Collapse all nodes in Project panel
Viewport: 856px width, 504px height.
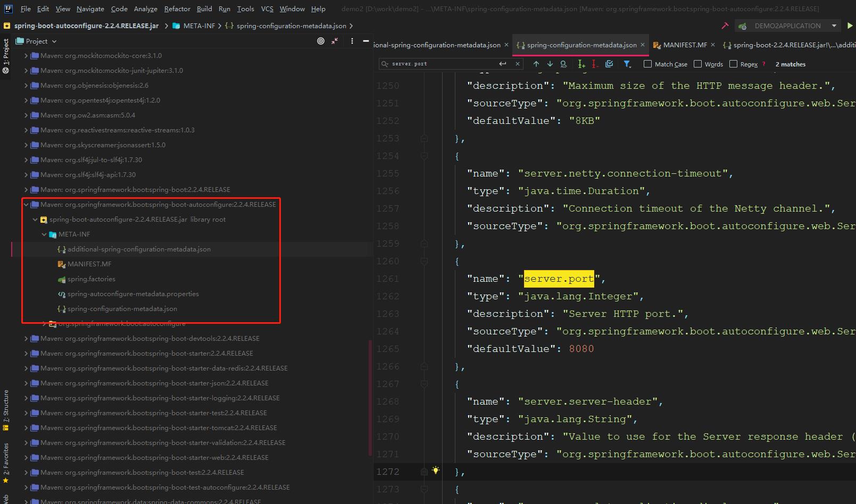coord(335,41)
